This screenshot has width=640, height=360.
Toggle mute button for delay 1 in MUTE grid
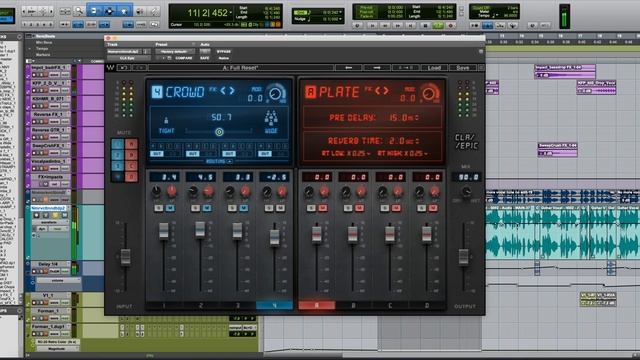tap(118, 144)
